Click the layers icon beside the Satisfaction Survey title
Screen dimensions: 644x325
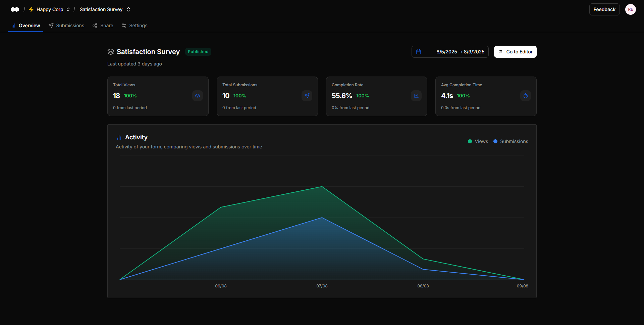[x=111, y=52]
